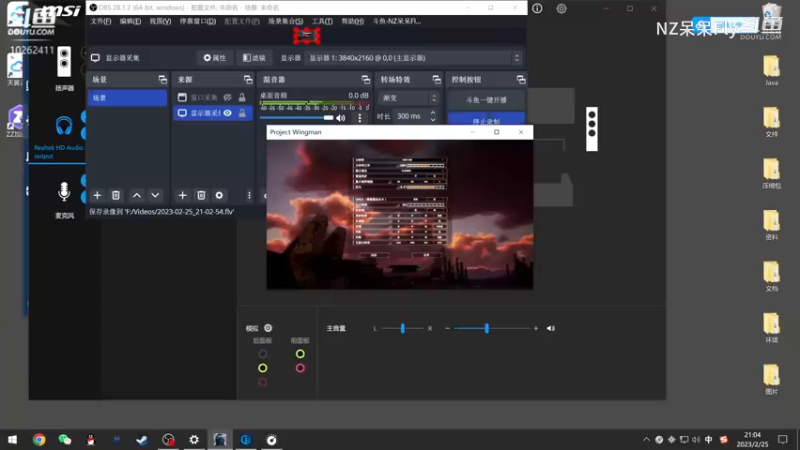Image resolution: width=800 pixels, height=450 pixels.
Task: Pop out the 来源 dock panel
Action: [248, 80]
